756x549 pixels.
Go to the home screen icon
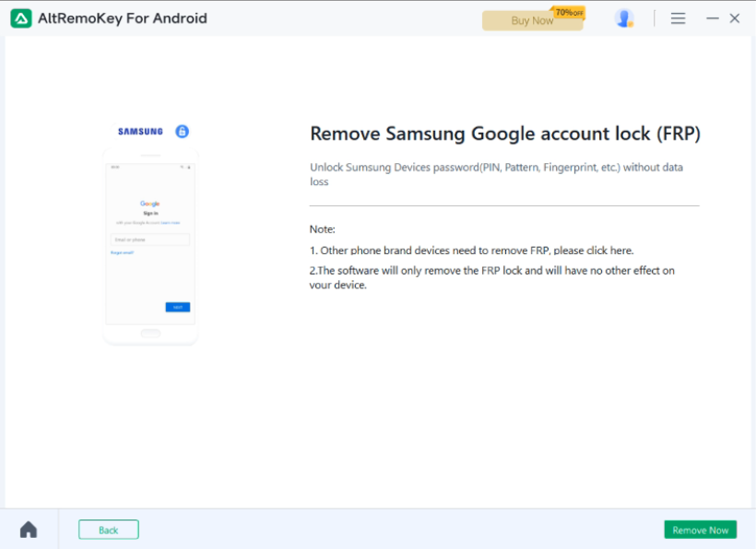[29, 530]
